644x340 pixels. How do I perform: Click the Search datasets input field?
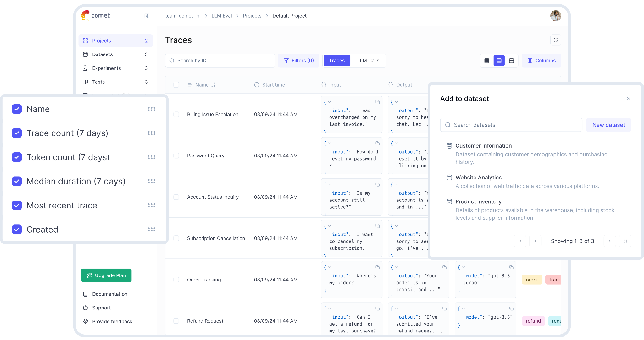(x=511, y=125)
